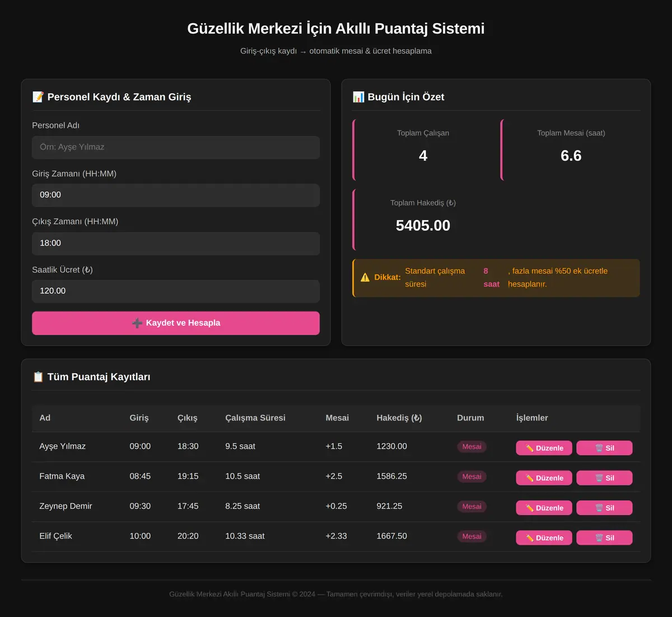Viewport: 672px width, 617px height.
Task: Focus the Personel Adı input field
Action: [176, 147]
